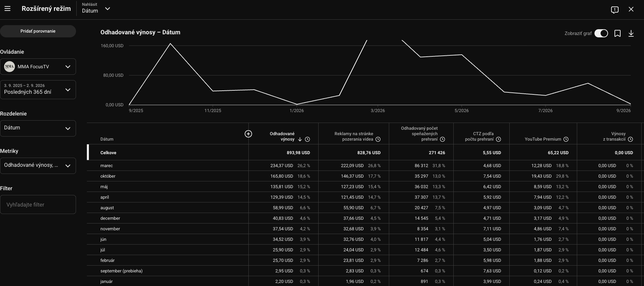Click the clock icon beside Výnosy z transakcií
This screenshot has height=286, width=644.
630,139
